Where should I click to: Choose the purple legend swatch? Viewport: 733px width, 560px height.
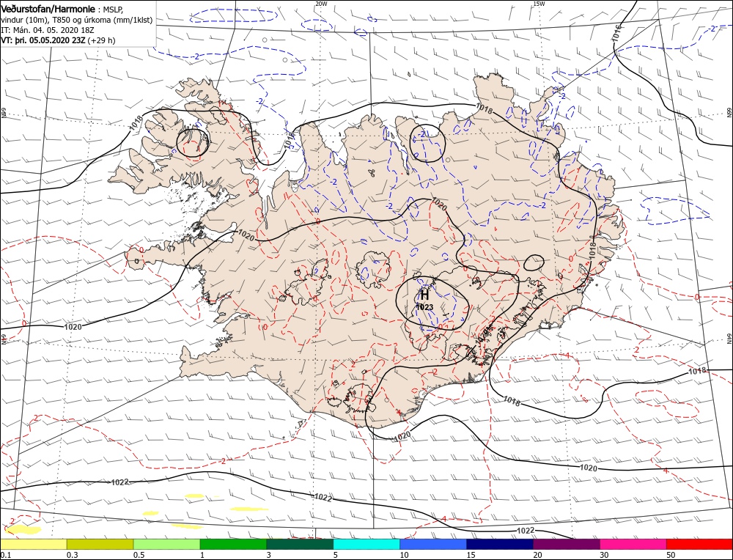tap(566, 544)
